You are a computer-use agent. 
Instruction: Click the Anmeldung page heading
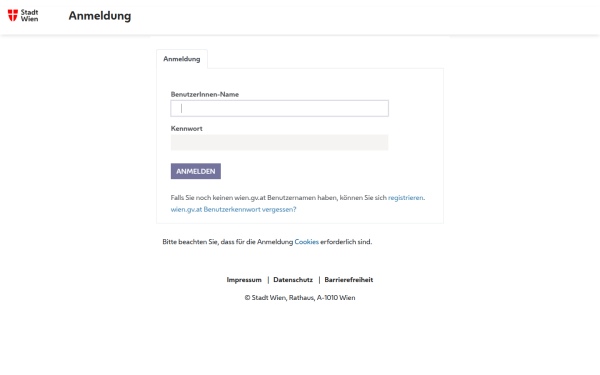(100, 16)
